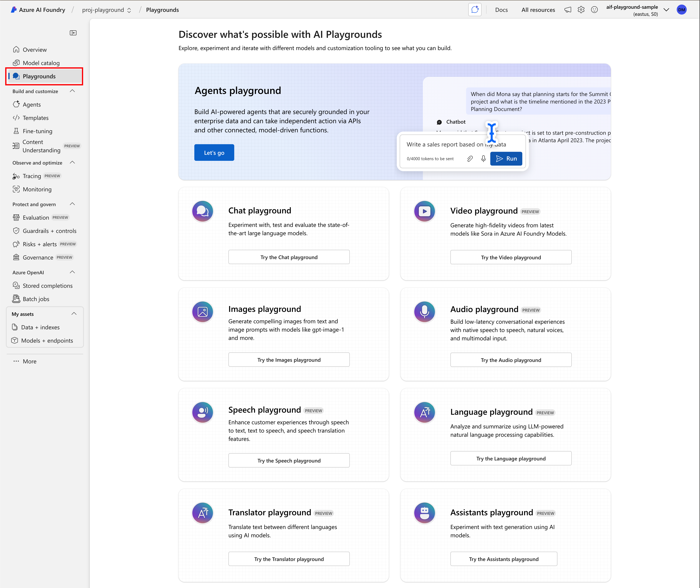
Task: Click Try the Chat playground button
Action: click(x=289, y=257)
